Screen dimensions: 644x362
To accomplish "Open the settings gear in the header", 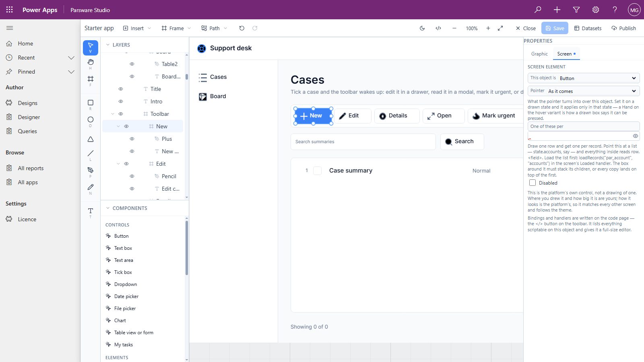I will coord(596,10).
